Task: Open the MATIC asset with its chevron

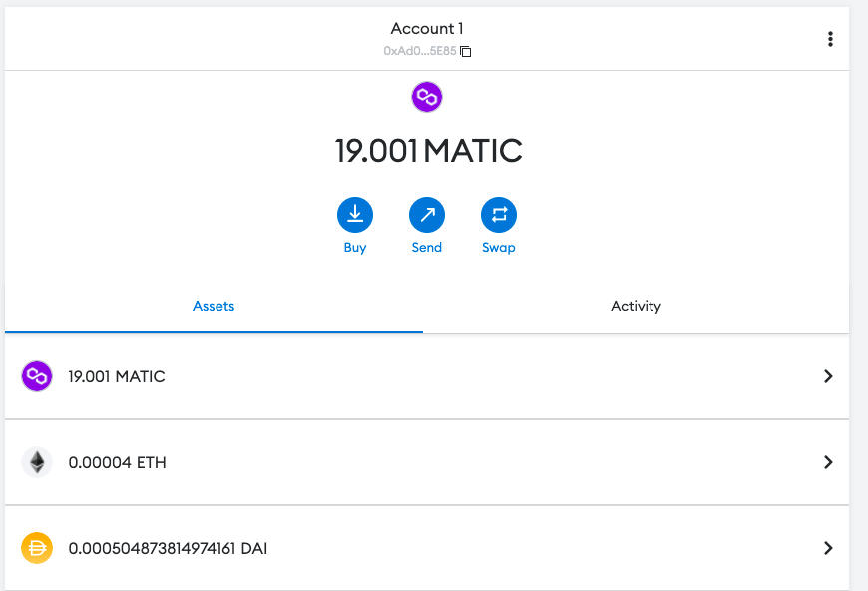Action: [828, 376]
